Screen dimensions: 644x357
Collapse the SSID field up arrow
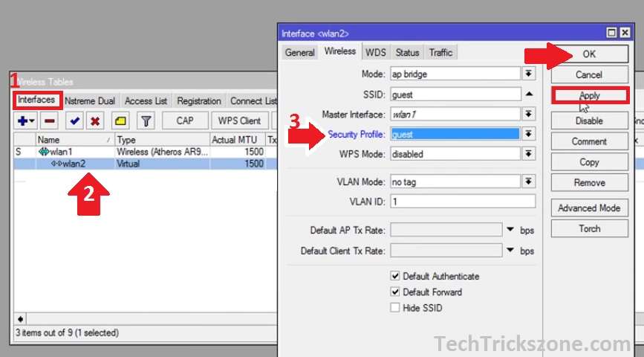(x=529, y=94)
